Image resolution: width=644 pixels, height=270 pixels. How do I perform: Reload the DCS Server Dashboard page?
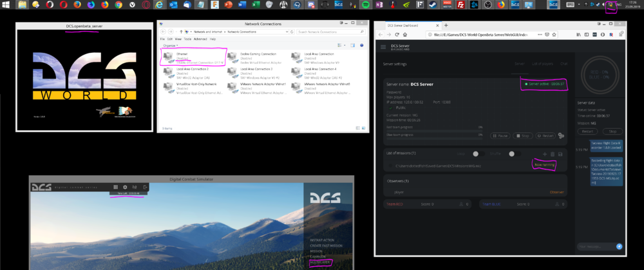[x=397, y=35]
